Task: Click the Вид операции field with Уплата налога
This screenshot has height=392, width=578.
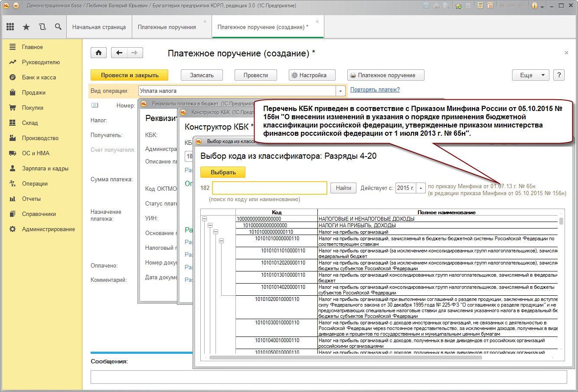Action: point(238,91)
